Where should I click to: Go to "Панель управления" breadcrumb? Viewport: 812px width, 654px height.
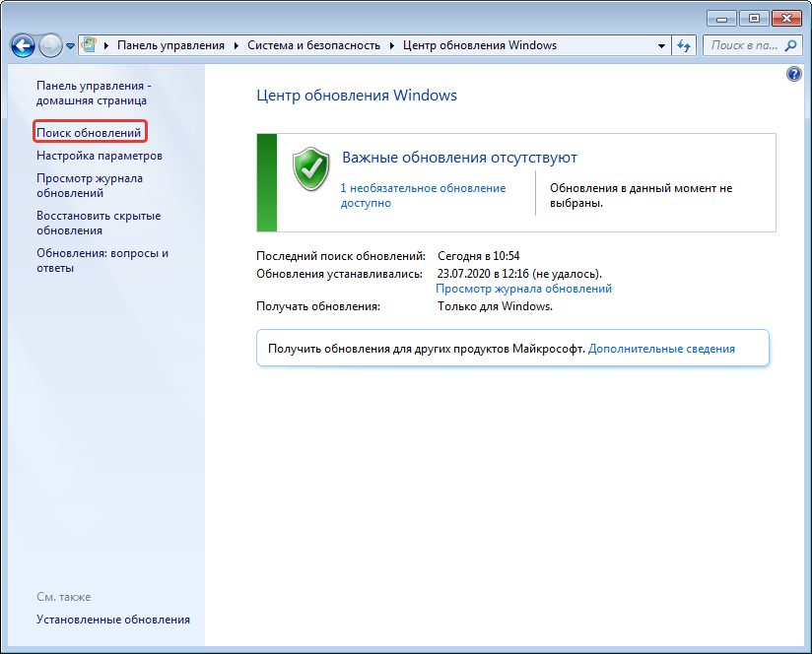coord(170,45)
